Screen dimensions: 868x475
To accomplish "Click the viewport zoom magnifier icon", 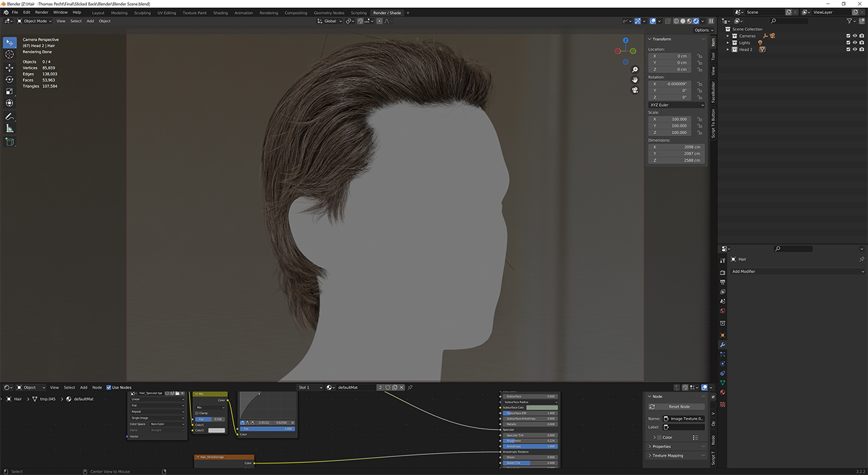I will [634, 69].
